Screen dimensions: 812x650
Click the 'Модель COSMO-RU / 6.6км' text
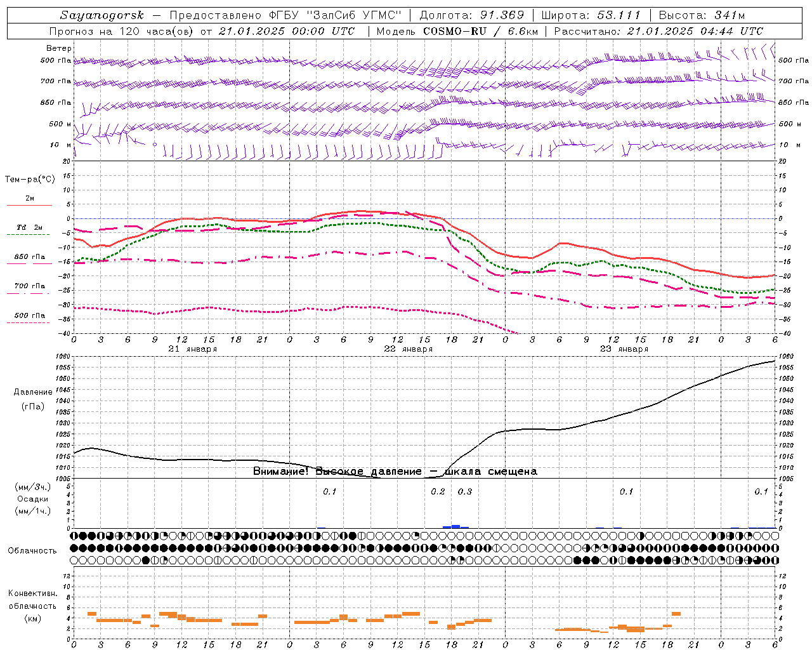tap(457, 31)
